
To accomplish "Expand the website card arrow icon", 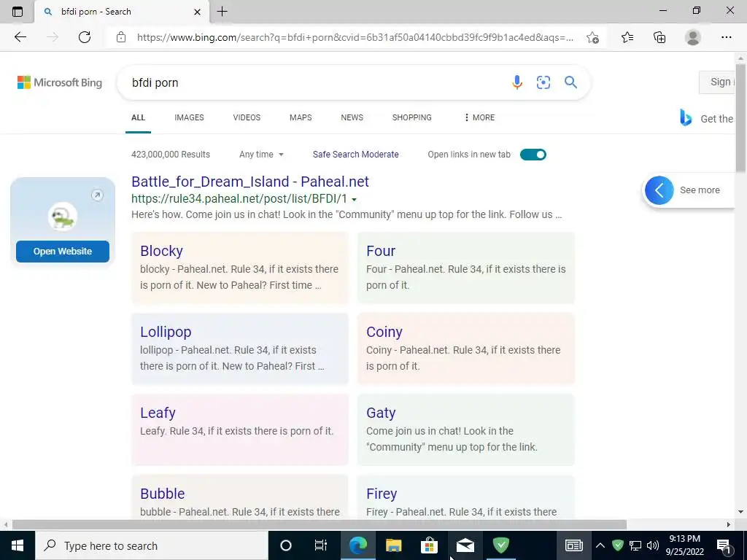I will coord(97,195).
